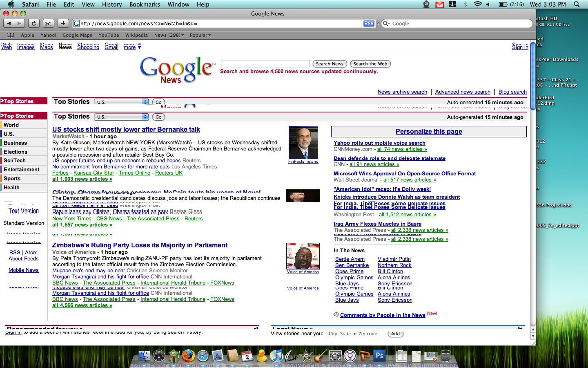Image resolution: width=588 pixels, height=368 pixels.
Task: Open the Google 'more' dropdown
Action: point(132,47)
